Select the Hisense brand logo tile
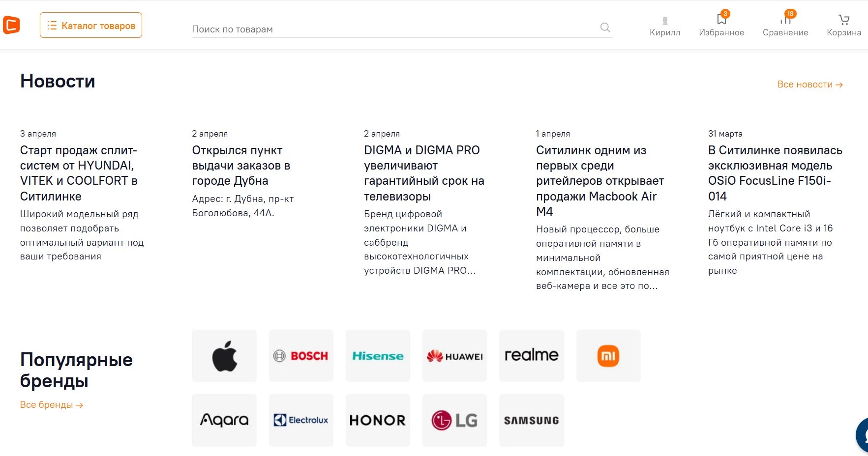Viewport: 868px width, 456px height. tap(378, 356)
